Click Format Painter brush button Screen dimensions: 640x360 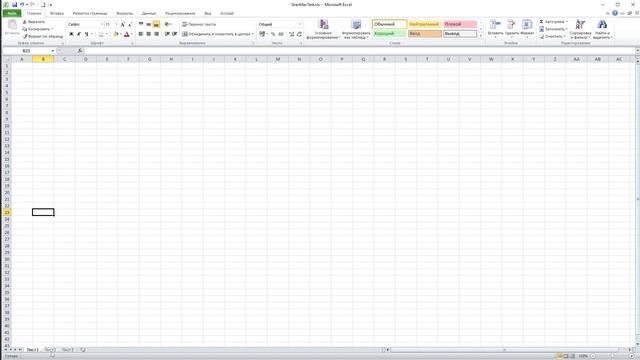(43, 36)
